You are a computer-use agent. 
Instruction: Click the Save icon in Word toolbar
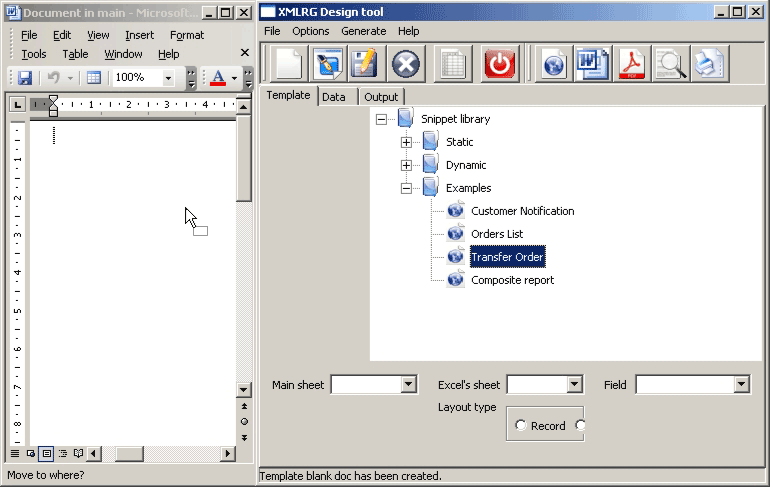25,78
